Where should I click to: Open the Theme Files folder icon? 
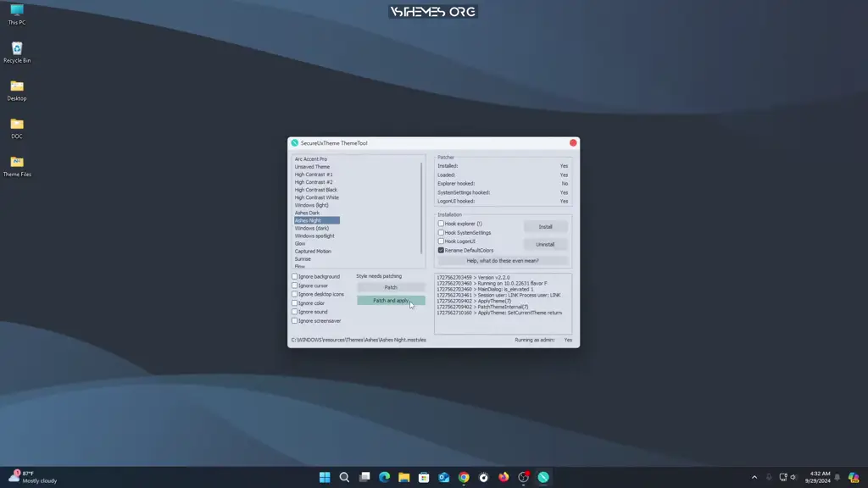pyautogui.click(x=17, y=166)
